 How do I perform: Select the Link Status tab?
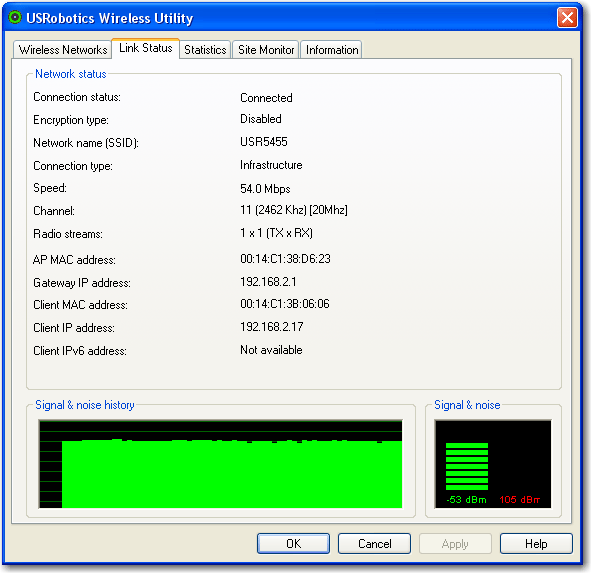145,48
